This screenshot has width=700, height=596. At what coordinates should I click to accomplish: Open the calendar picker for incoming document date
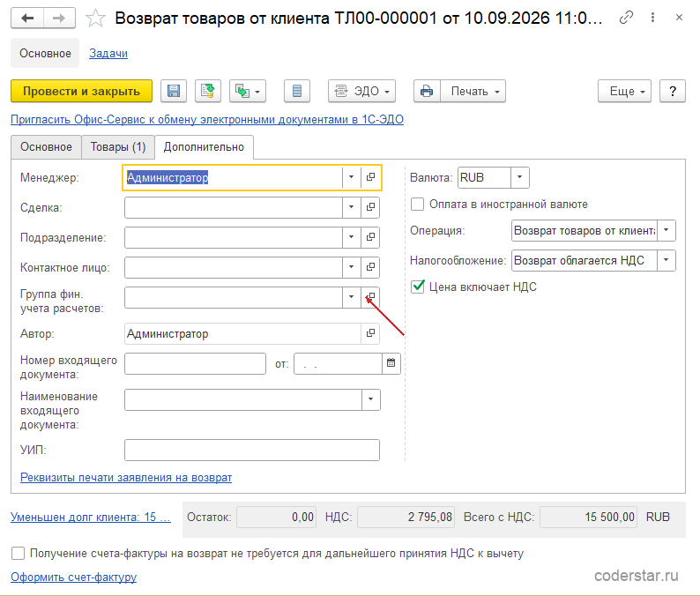pyautogui.click(x=391, y=363)
